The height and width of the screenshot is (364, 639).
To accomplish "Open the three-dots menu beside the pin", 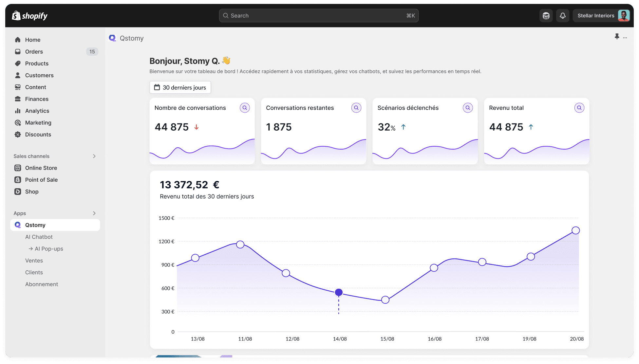I will point(625,38).
